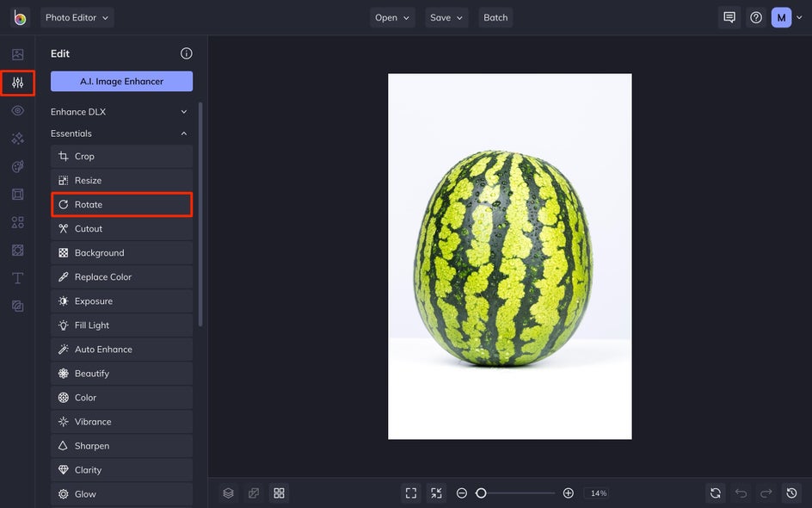This screenshot has width=812, height=508.
Task: Collapse the Essentials section
Action: [119, 133]
